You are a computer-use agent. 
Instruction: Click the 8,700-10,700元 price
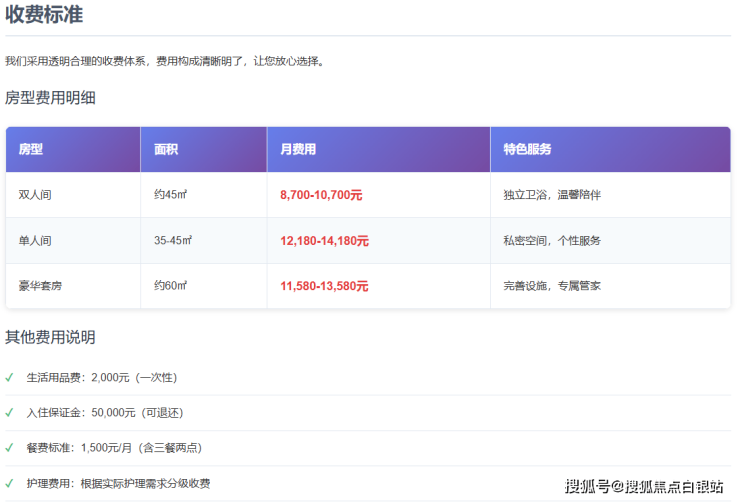coord(321,195)
